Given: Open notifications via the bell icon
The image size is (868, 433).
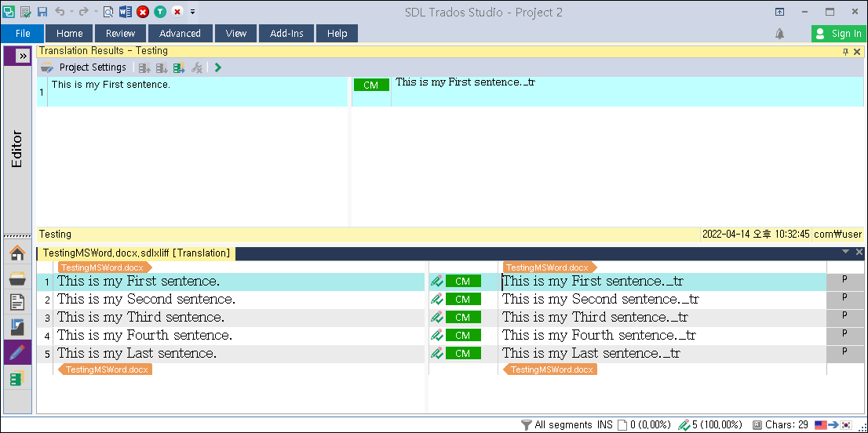Looking at the screenshot, I should (779, 34).
